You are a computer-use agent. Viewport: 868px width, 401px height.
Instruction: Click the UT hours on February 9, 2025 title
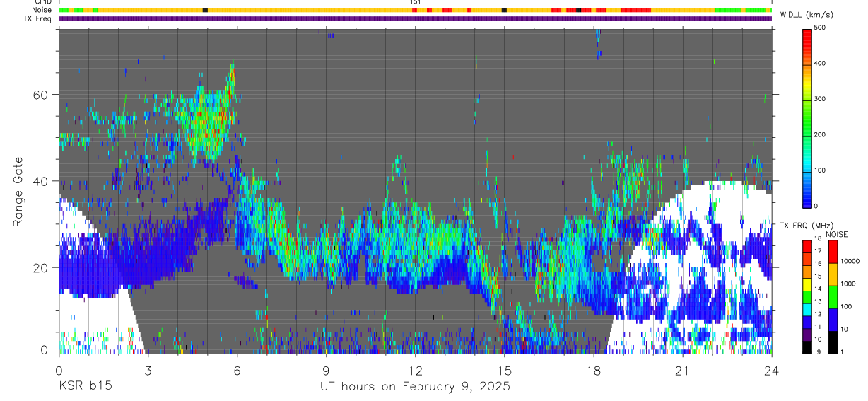415,387
